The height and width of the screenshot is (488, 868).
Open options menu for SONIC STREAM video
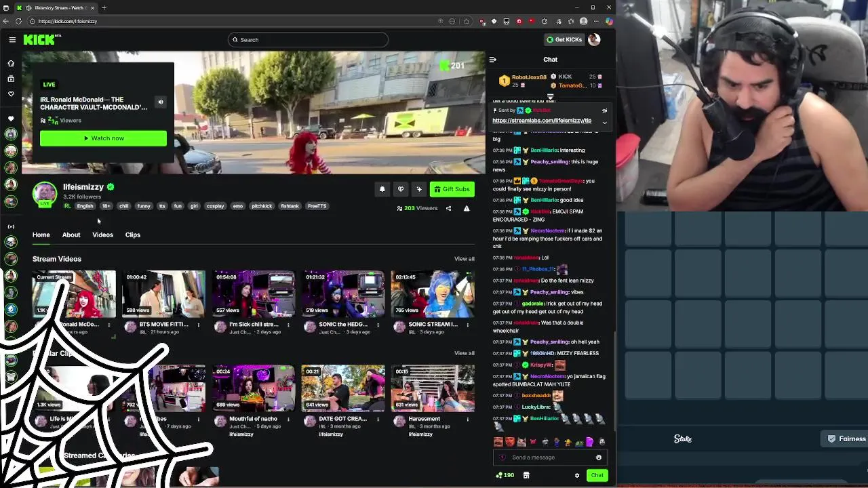pyautogui.click(x=467, y=325)
